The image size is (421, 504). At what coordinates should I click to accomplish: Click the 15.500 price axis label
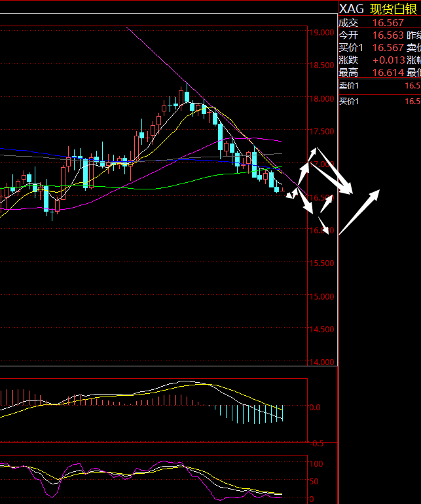tap(321, 263)
